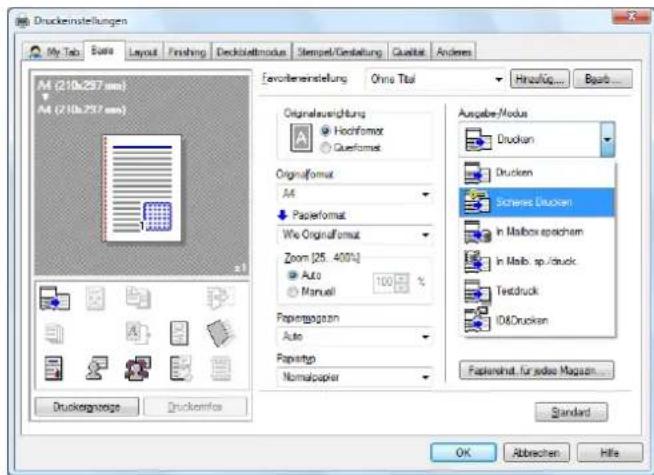Open the My Tab tab

(54, 52)
